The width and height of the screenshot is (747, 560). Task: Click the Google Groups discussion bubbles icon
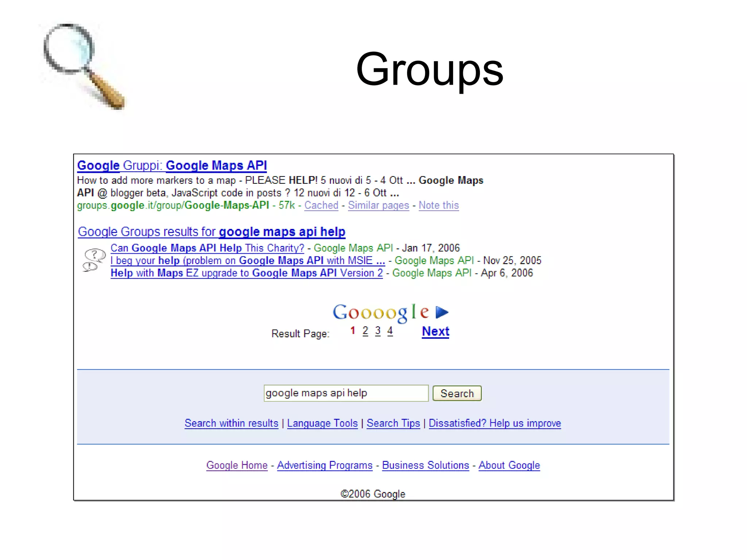coord(94,260)
